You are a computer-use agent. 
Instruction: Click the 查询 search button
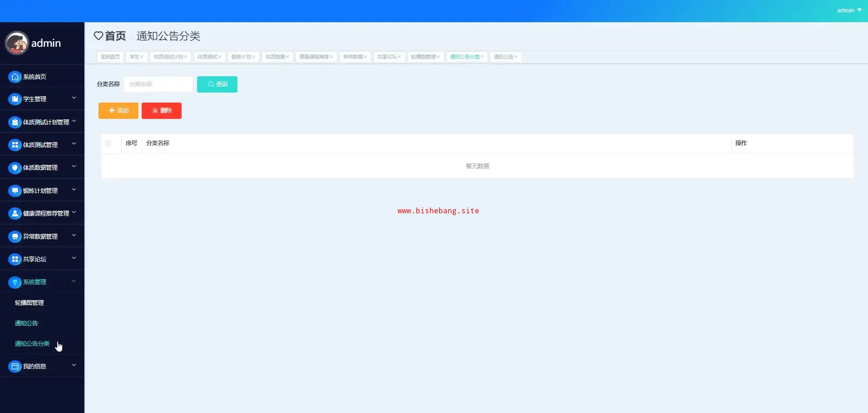pyautogui.click(x=217, y=84)
